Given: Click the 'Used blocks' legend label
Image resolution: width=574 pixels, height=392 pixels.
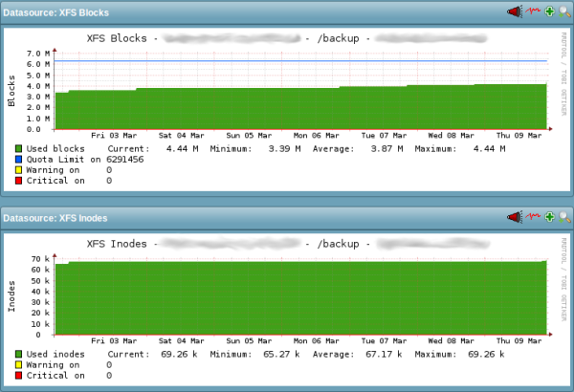Looking at the screenshot, I should 55,149.
